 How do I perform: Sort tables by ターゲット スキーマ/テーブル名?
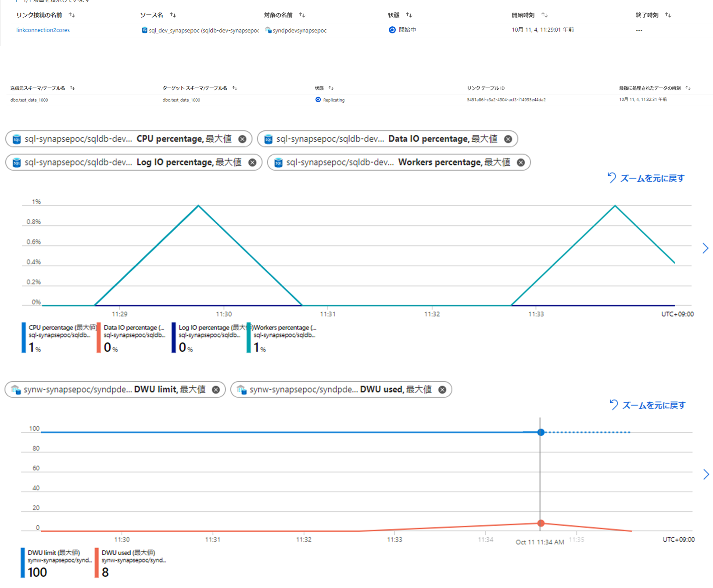pos(235,88)
